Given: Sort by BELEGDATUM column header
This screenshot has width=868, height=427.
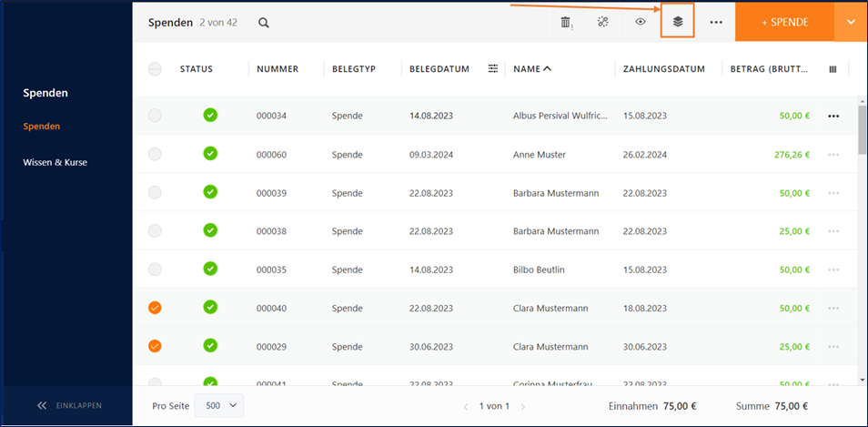Looking at the screenshot, I should pos(439,69).
